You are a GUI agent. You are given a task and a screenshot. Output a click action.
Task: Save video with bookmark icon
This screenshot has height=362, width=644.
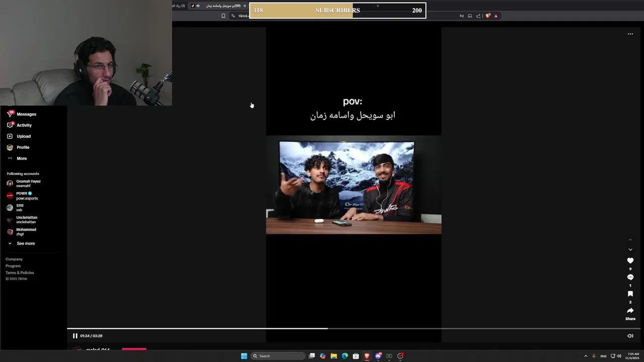point(630,294)
